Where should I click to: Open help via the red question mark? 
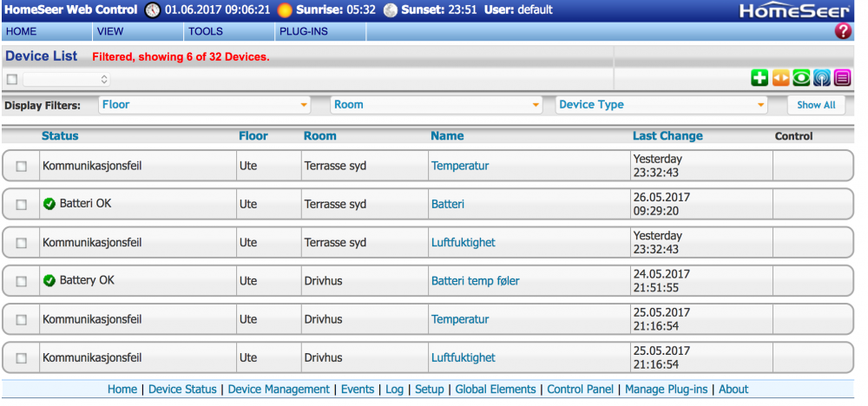[x=842, y=32]
